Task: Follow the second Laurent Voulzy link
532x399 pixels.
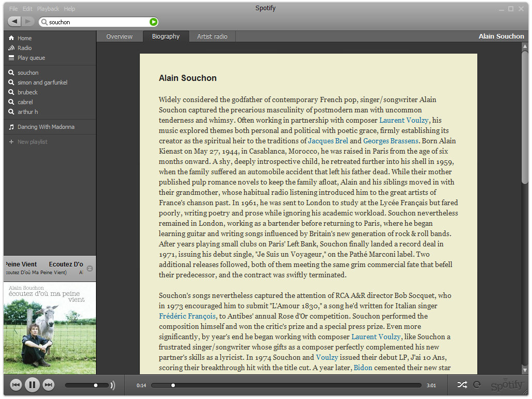Action: (x=376, y=337)
